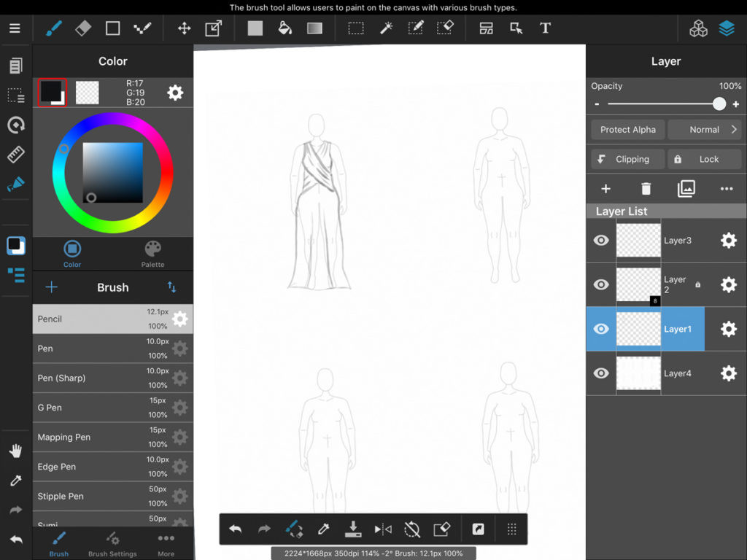Toggle Clipping for the layer
Screen dimensions: 747x560
click(628, 159)
